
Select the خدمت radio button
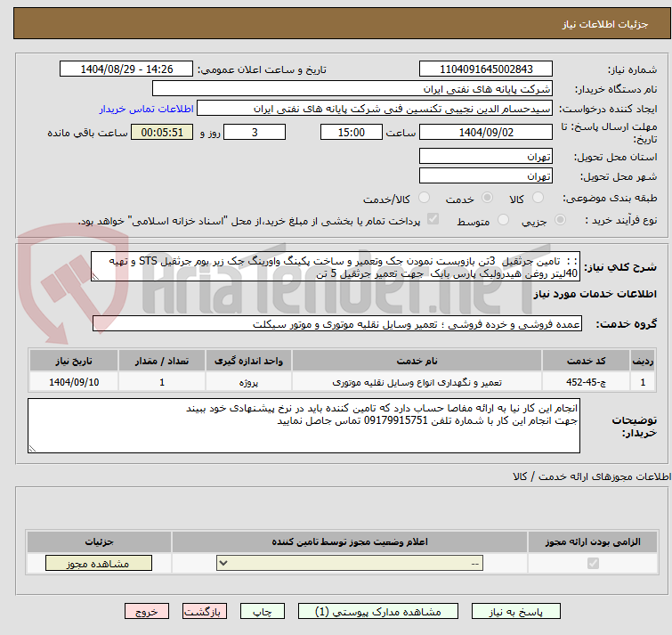pos(487,198)
